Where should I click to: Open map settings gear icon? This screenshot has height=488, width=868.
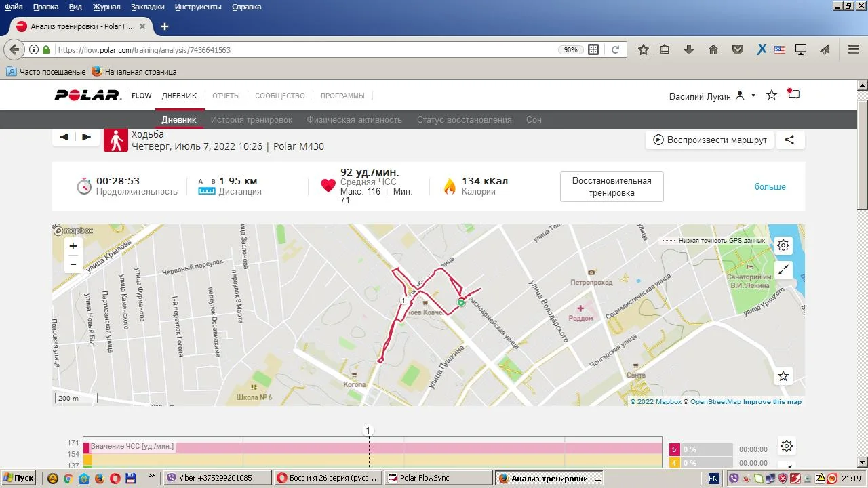pos(783,245)
